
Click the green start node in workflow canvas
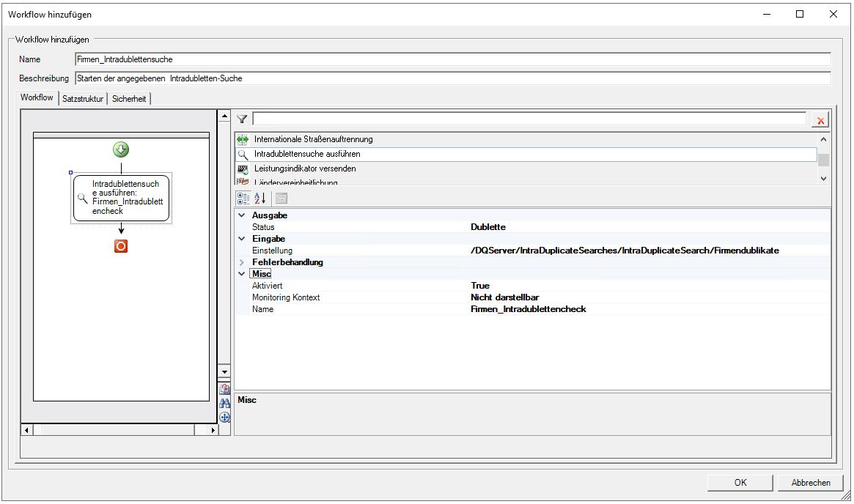[x=121, y=149]
